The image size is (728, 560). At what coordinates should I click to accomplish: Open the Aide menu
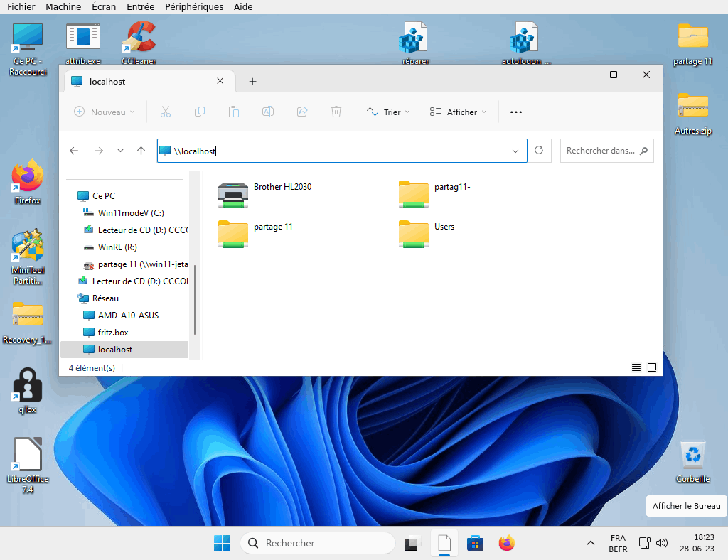click(x=243, y=6)
